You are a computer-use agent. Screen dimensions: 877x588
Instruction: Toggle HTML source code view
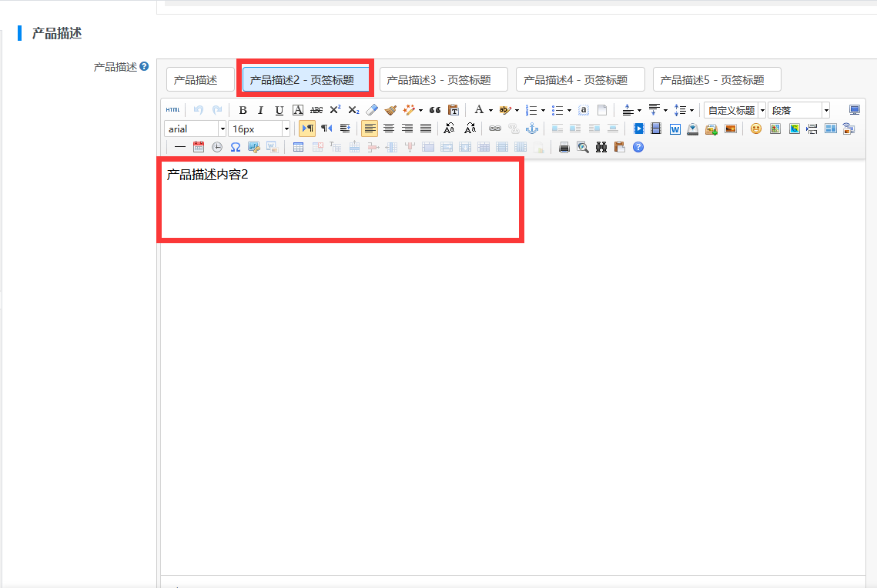tap(172, 110)
